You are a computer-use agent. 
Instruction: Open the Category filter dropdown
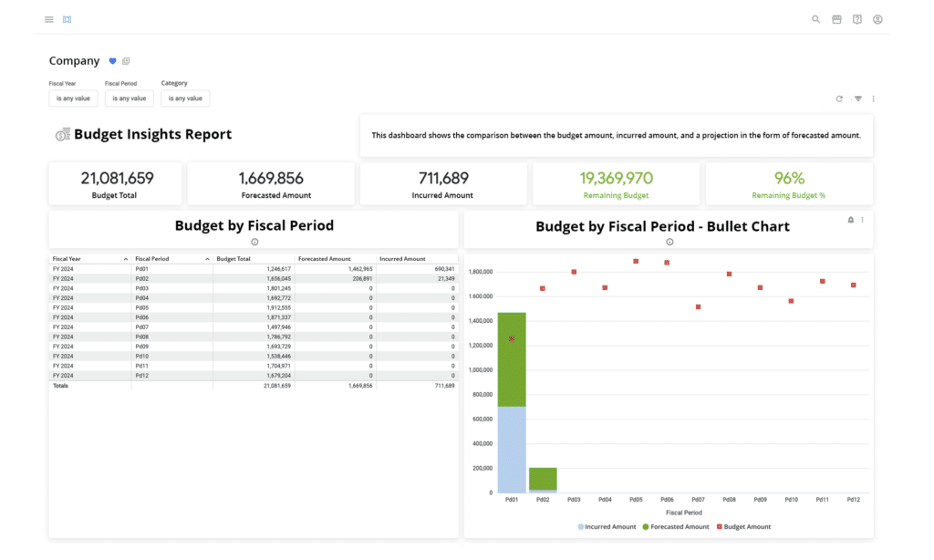[185, 99]
